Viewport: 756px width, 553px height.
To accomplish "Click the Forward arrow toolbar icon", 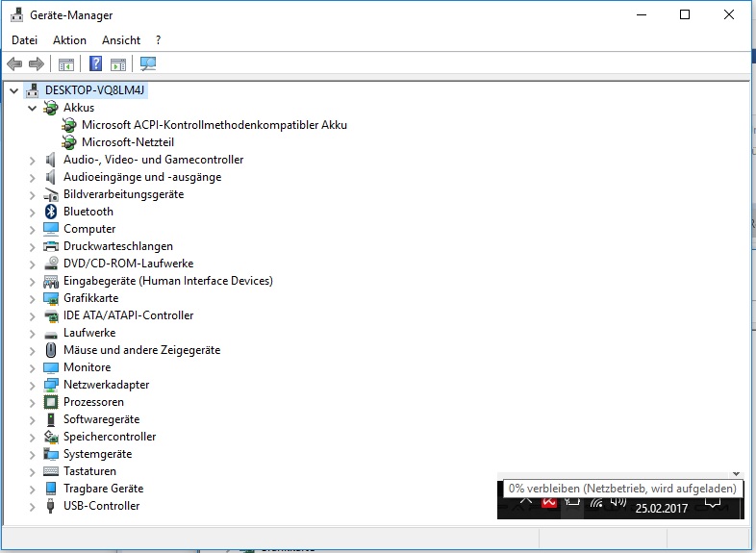I will point(37,63).
